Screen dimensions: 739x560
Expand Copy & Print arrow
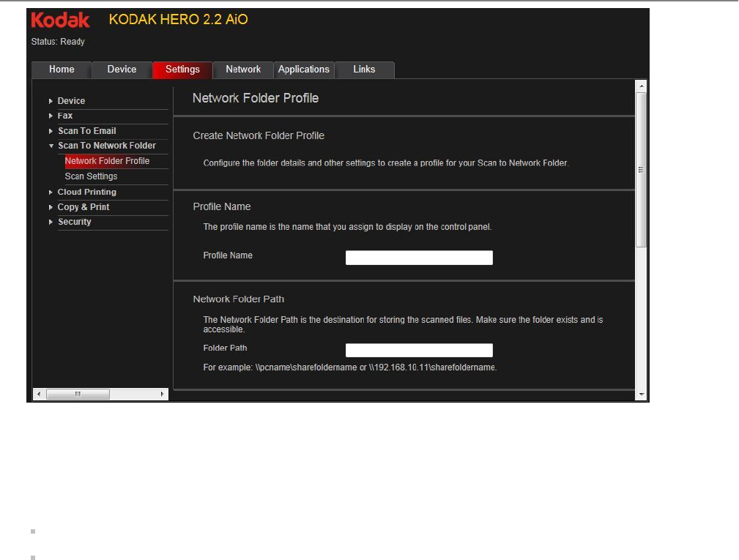(51, 207)
